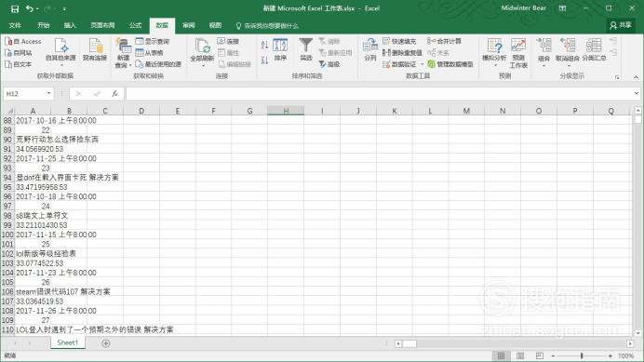Sort descending with the Z→A icon
The height and width of the screenshot is (362, 644).
[x=264, y=60]
